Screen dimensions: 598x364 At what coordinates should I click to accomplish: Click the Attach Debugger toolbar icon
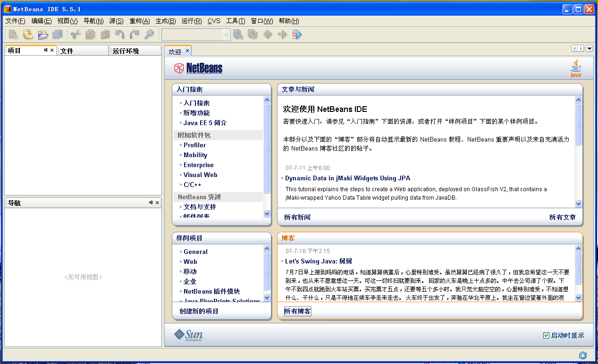click(297, 34)
